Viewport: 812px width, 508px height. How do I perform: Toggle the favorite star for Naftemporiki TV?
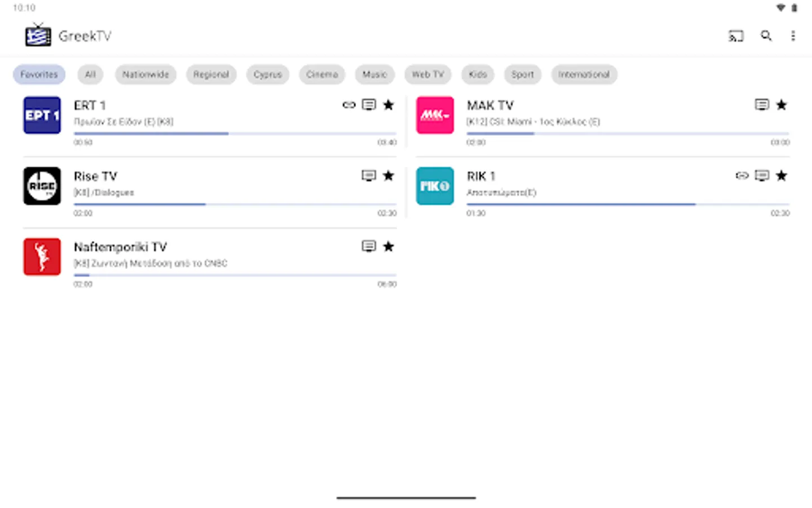(x=389, y=246)
